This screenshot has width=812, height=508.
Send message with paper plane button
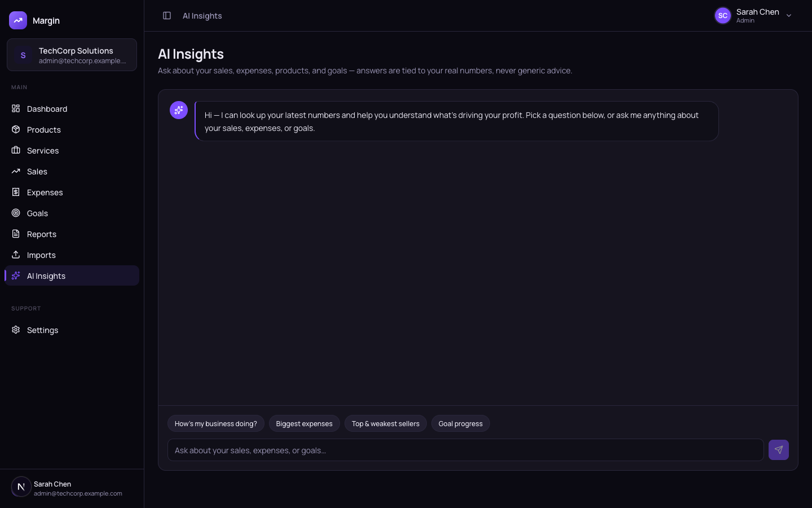[779, 450]
